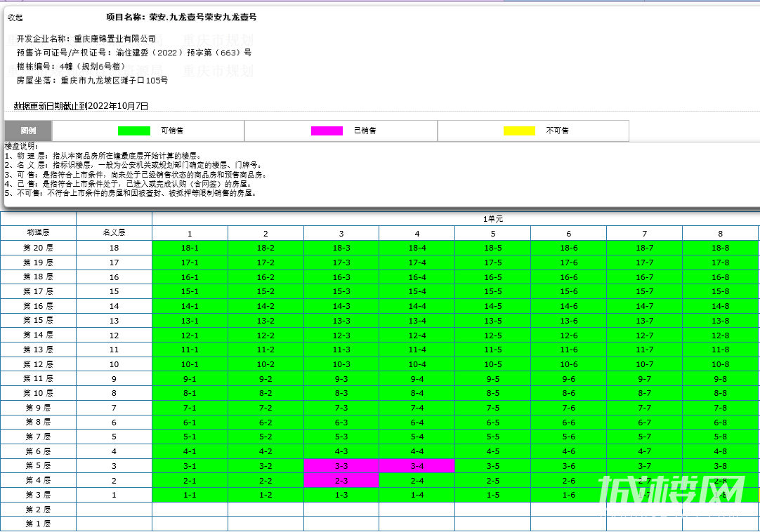Open available unit 4-3
The height and width of the screenshot is (532, 760).
tap(341, 451)
